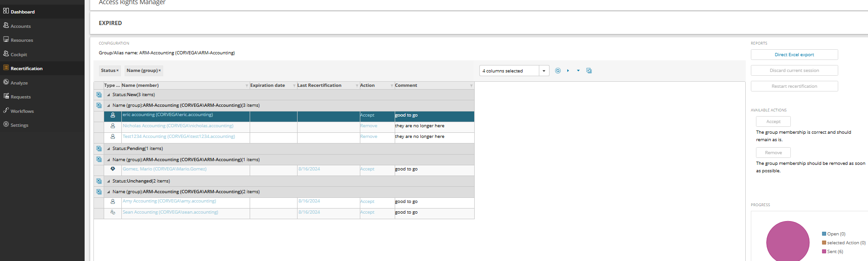Image resolution: width=868 pixels, height=261 pixels.
Task: Click the Sent (6) legend swatch
Action: point(824,252)
